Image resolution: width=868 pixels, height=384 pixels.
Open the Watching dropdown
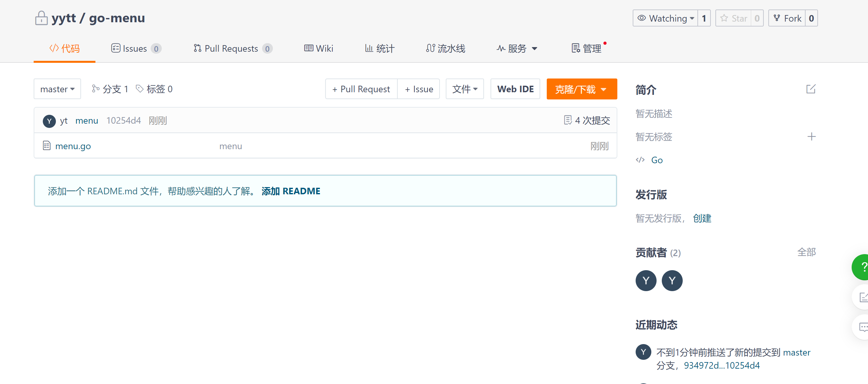(665, 18)
